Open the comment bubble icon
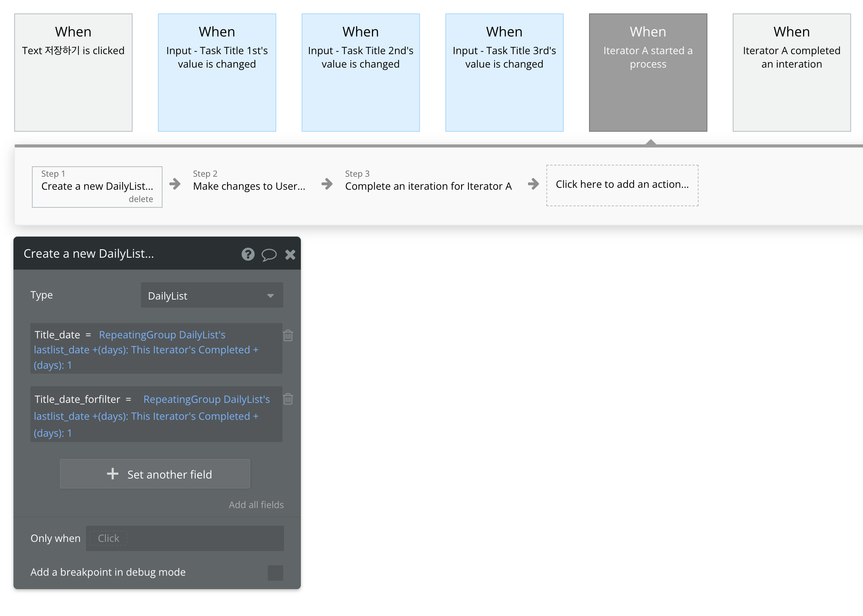 click(x=269, y=254)
